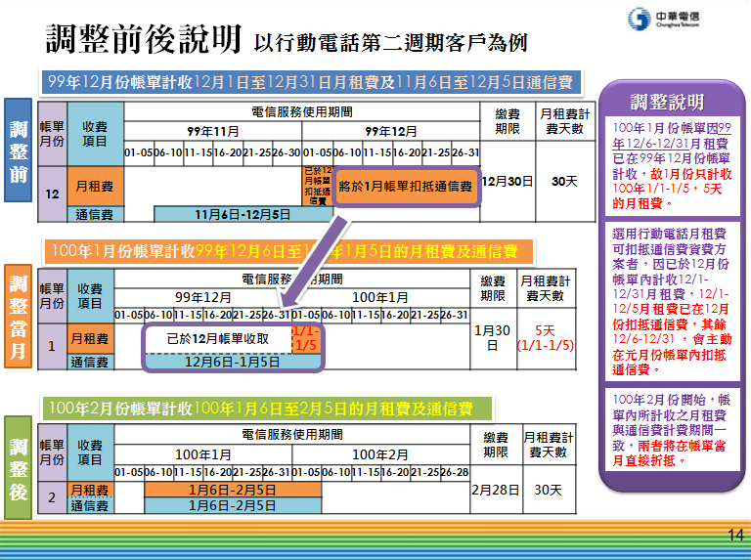Click 電信服務使用期間 header in the 調整前 table

click(302, 112)
